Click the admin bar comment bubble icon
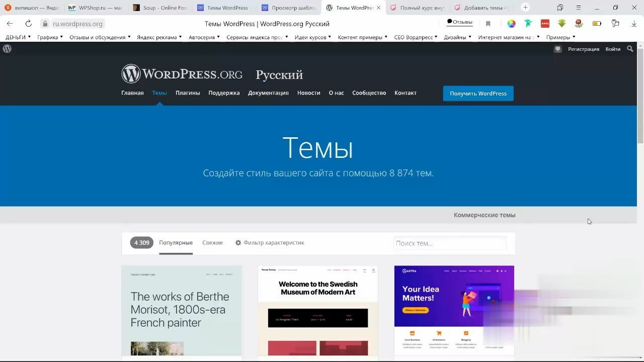 (x=557, y=49)
